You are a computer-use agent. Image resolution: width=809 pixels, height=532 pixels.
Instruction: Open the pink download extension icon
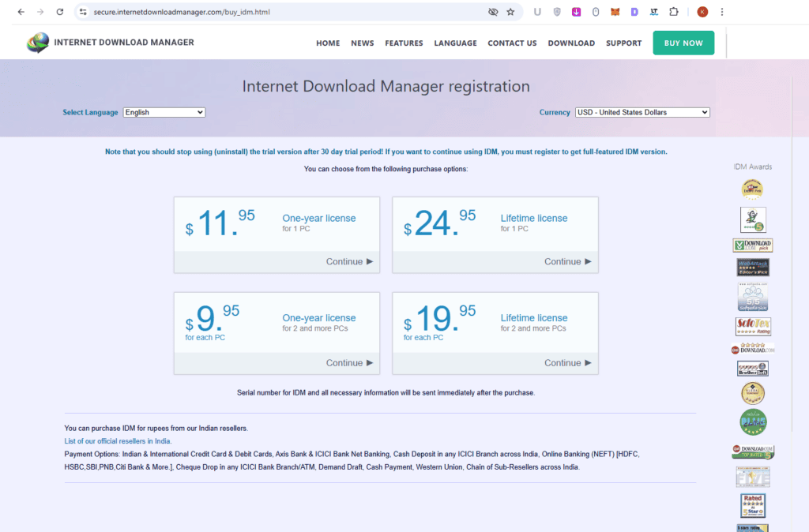[576, 12]
